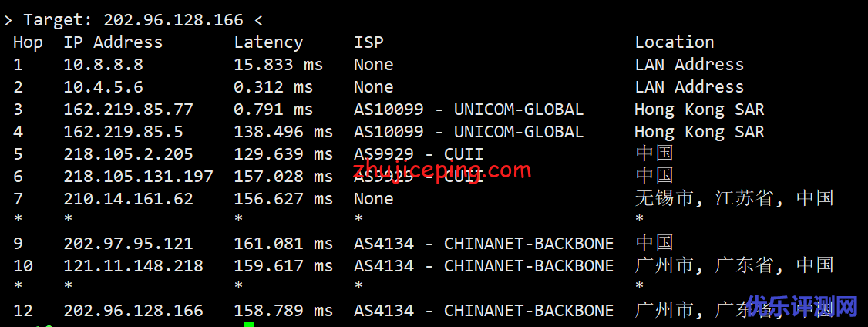Click the "ISP" column header
868x327 pixels.
point(368,42)
